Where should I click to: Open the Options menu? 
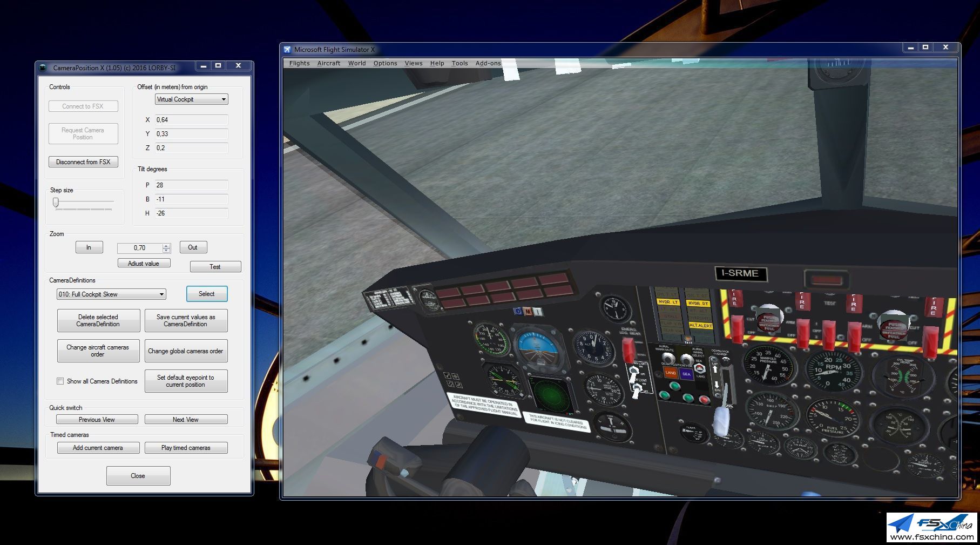click(385, 63)
